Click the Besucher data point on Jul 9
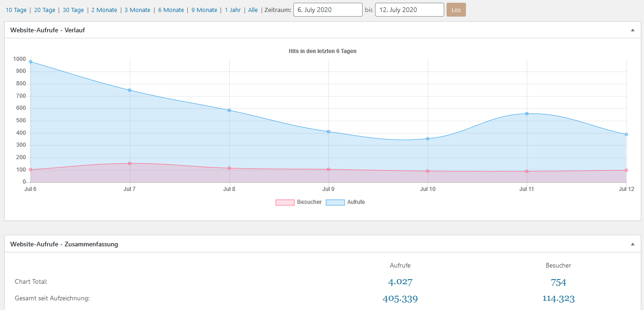644x310 pixels. click(x=328, y=169)
